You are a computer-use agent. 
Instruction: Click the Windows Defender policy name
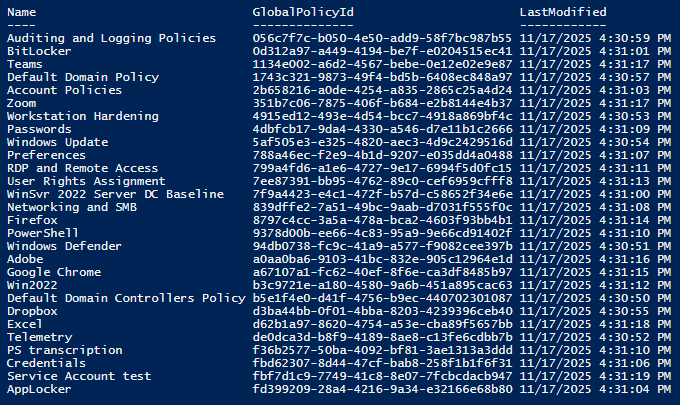(x=64, y=246)
